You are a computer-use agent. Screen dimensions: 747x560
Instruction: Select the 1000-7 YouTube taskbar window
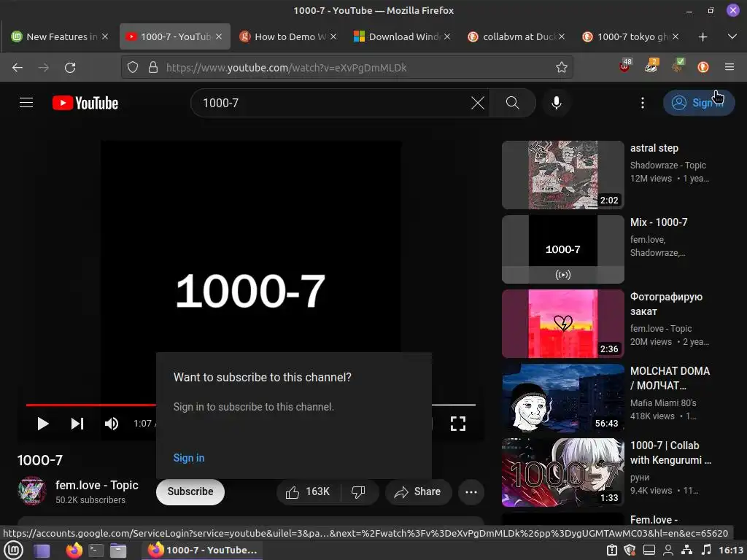point(201,550)
